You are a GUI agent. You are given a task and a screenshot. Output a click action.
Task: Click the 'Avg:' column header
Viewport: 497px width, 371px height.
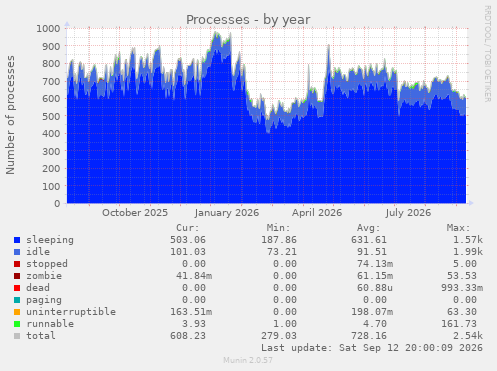point(369,228)
